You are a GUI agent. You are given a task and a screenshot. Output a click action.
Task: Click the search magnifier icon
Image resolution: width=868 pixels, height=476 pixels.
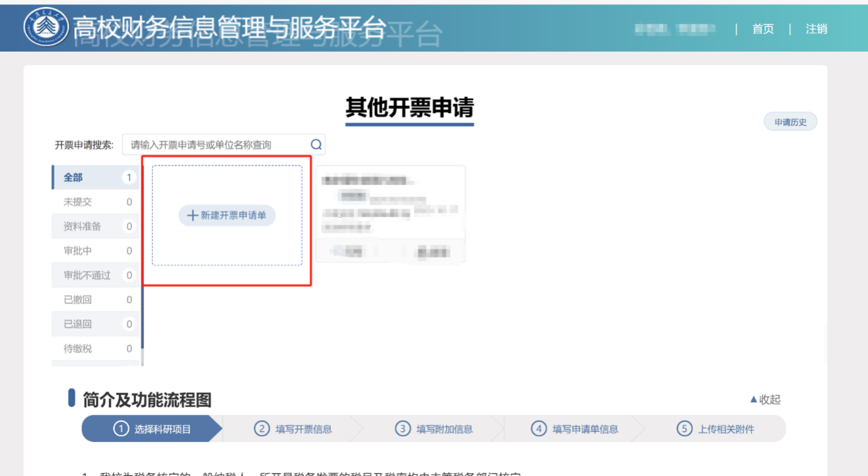click(316, 145)
